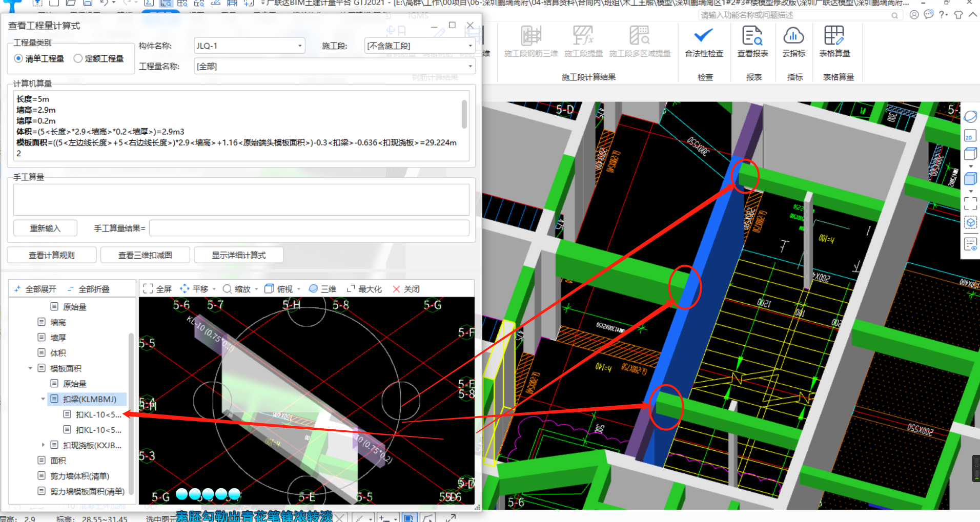980x522 pixels.
Task: Open user account icon in title area
Action: pos(914,15)
